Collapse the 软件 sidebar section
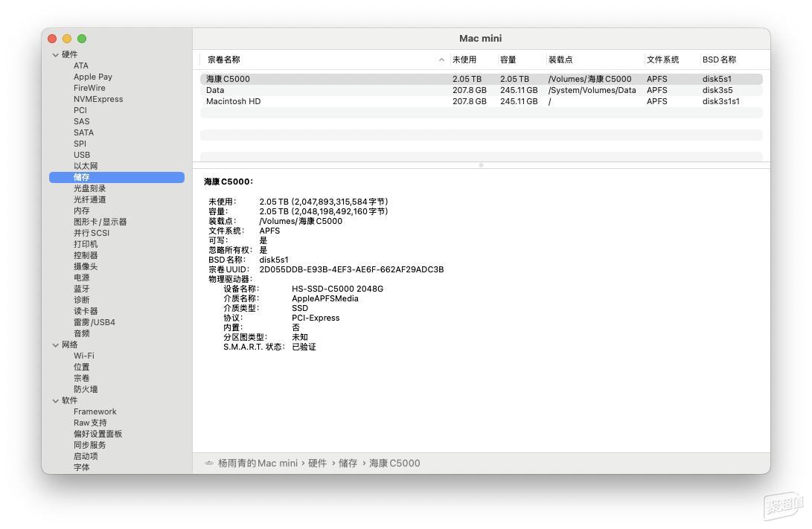 [55, 400]
